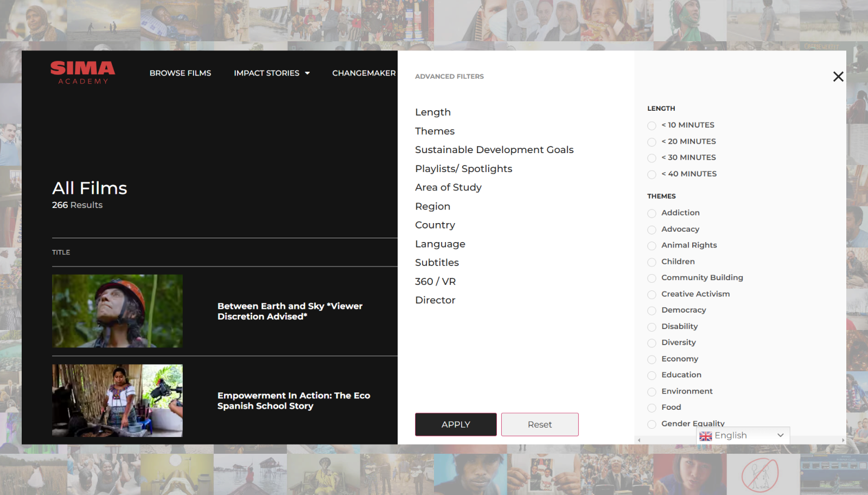
Task: Expand the Impact Stories menu arrow
Action: pyautogui.click(x=308, y=73)
